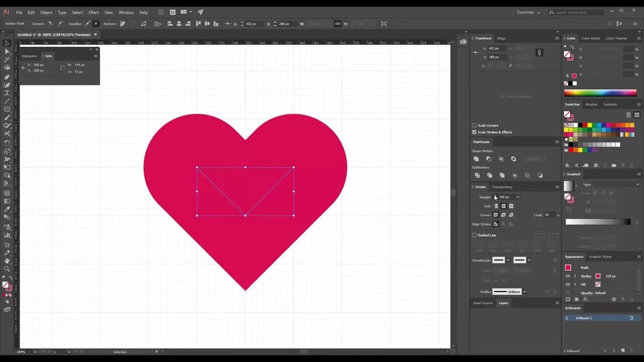Swap fill and stroke in Color panel
The image size is (644, 362).
coord(573,47)
